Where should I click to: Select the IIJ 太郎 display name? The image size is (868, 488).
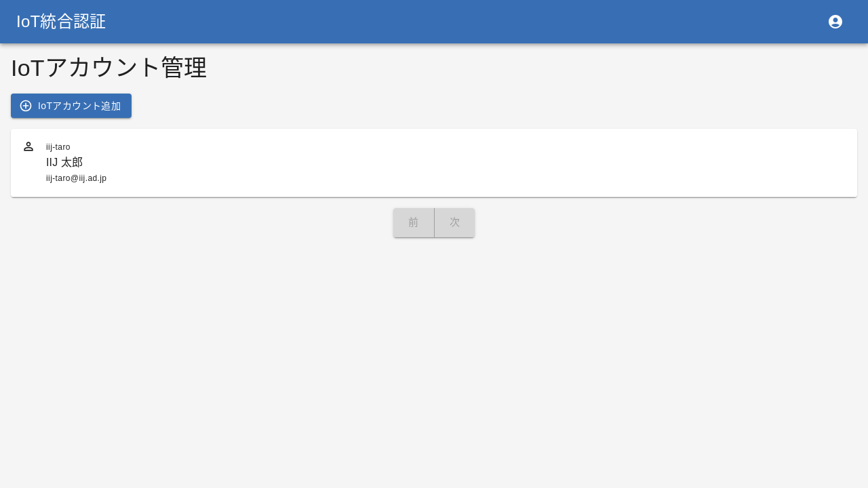(64, 162)
